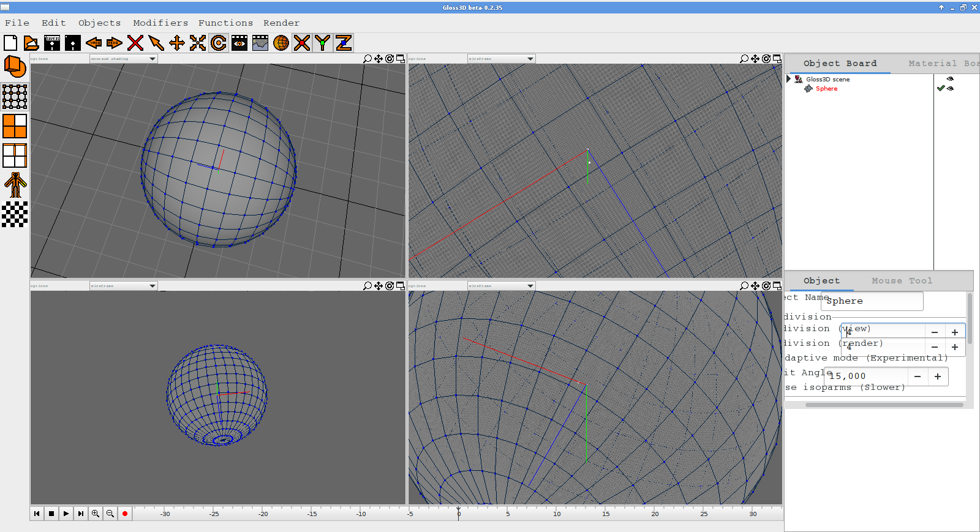Click the timeline play button

[x=66, y=514]
